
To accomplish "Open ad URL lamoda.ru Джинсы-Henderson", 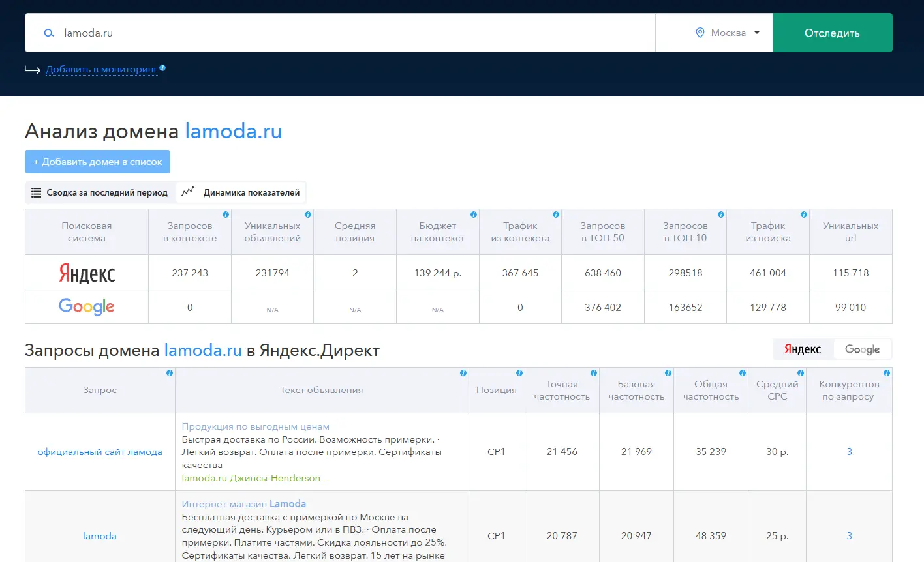I will pos(256,478).
